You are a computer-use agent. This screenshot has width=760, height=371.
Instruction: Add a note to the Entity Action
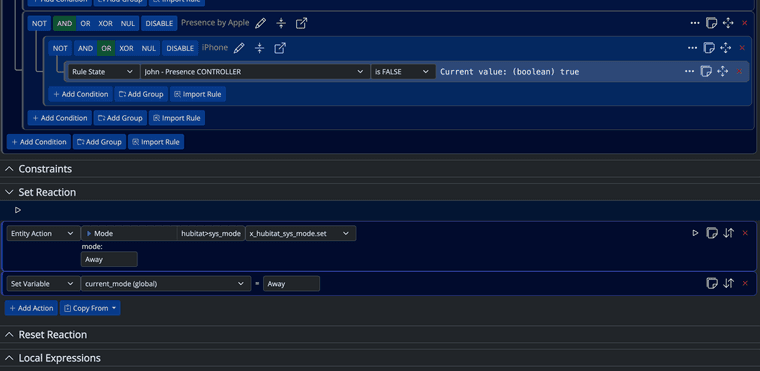(712, 233)
